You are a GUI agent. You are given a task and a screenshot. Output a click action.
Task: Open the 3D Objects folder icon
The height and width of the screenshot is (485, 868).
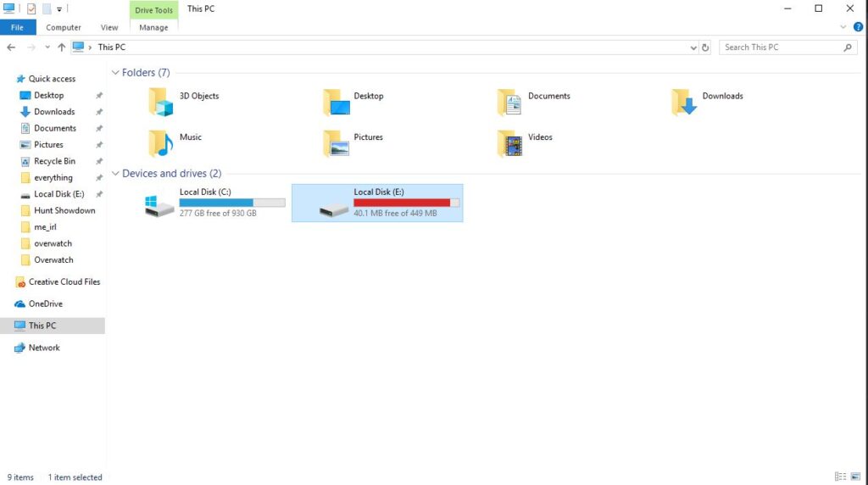[161, 102]
